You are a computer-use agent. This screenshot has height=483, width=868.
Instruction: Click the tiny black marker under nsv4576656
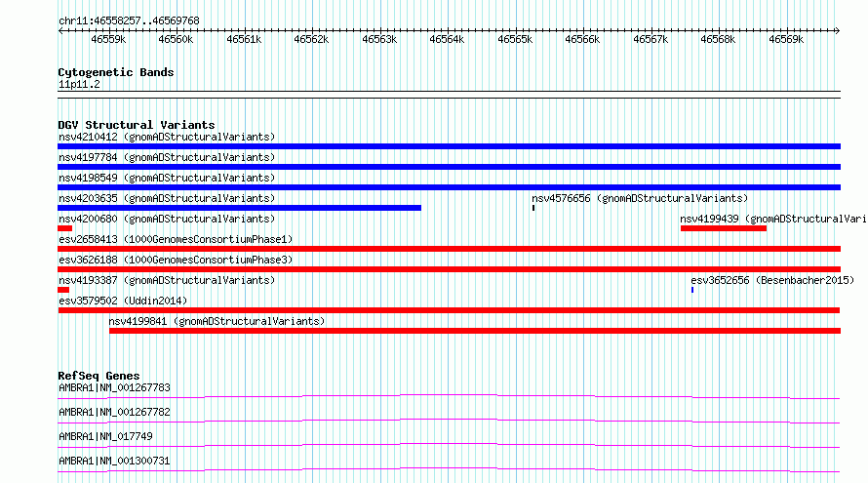533,208
